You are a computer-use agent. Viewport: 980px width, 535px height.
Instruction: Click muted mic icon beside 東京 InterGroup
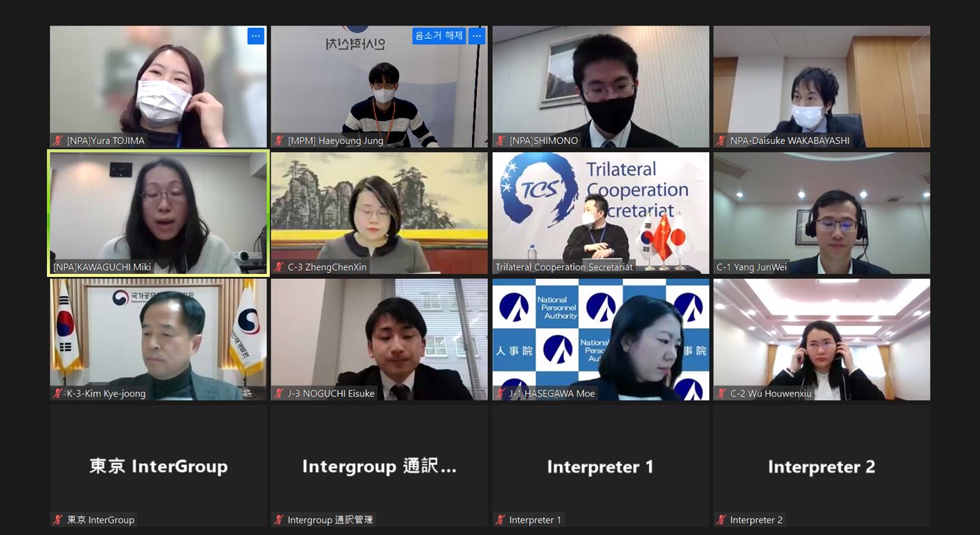point(58,520)
